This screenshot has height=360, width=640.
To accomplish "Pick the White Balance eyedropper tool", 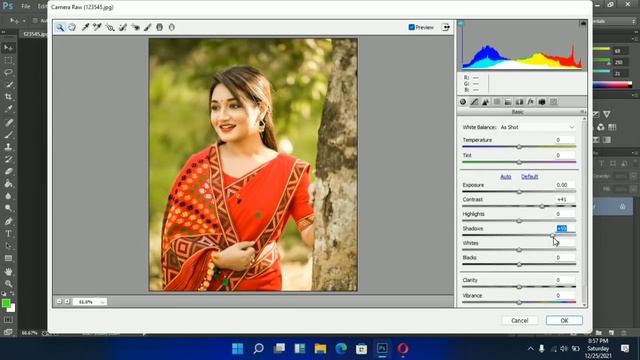I will tap(85, 27).
